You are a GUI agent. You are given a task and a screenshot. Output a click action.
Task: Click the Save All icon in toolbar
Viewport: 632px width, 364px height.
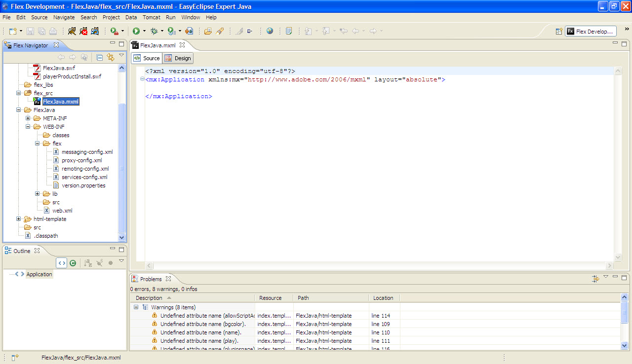[x=41, y=31]
